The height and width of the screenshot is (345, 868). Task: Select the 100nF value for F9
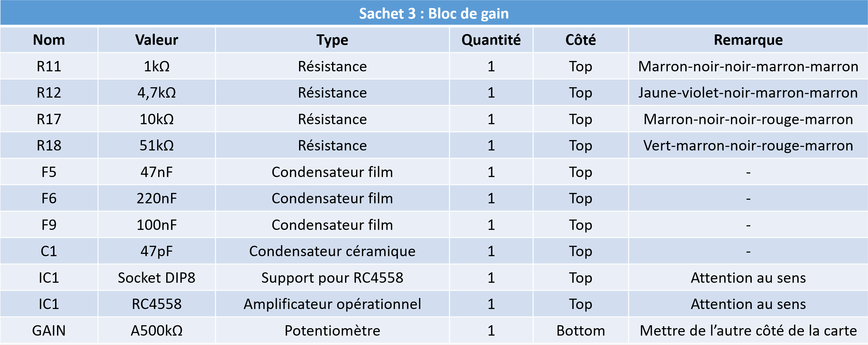click(x=156, y=225)
